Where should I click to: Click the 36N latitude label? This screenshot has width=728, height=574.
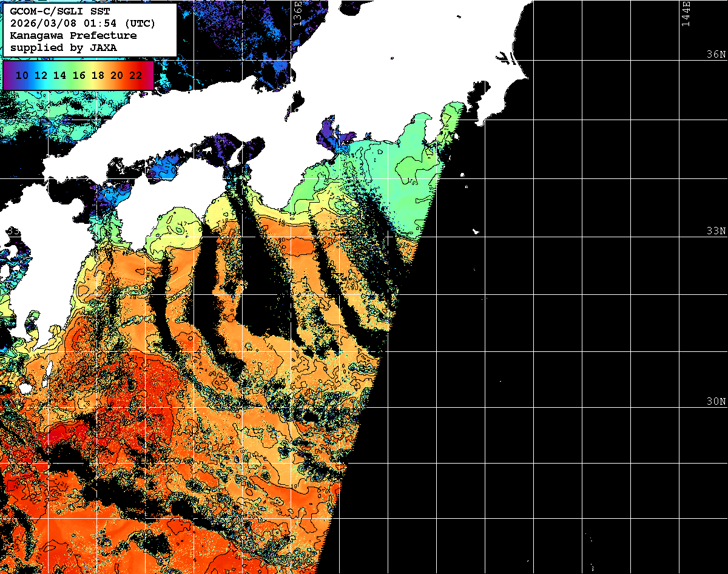pos(715,54)
